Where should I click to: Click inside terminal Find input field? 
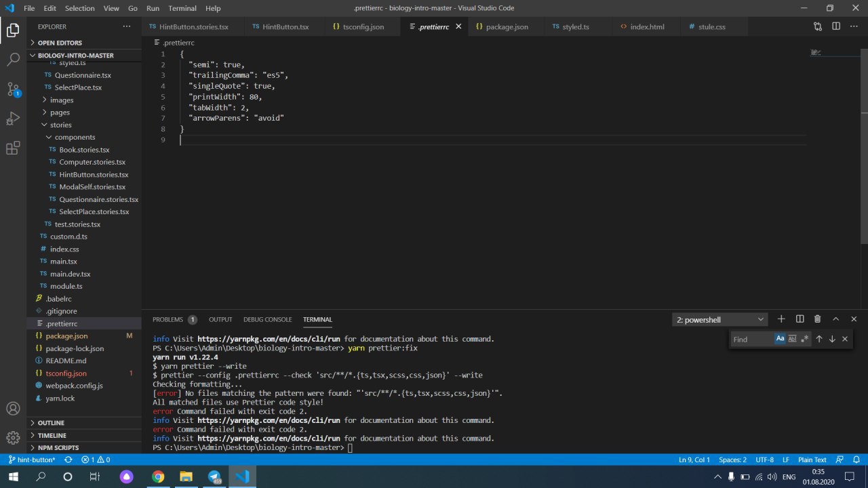click(751, 339)
